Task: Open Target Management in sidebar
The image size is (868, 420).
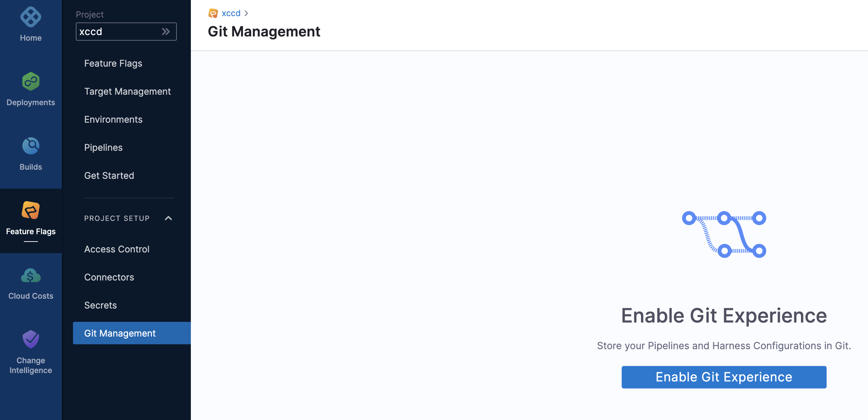Action: [x=127, y=91]
